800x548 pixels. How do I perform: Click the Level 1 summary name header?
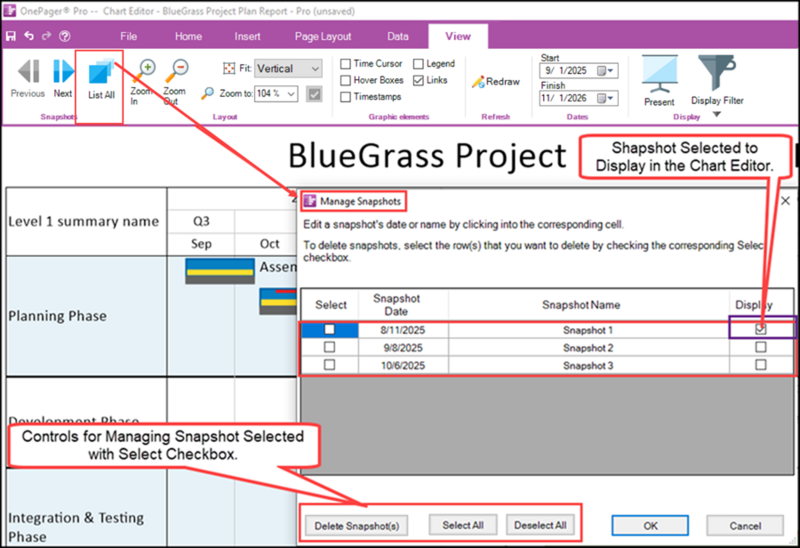click(x=83, y=221)
